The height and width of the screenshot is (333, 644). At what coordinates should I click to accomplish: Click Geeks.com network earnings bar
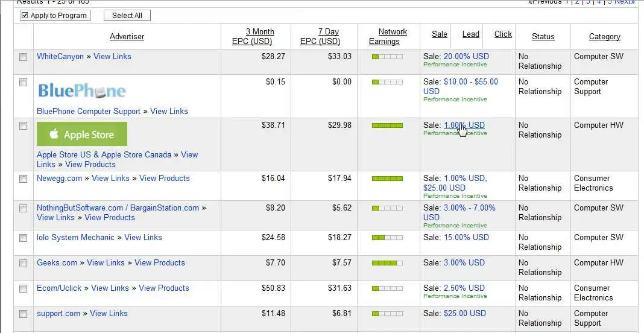(387, 263)
